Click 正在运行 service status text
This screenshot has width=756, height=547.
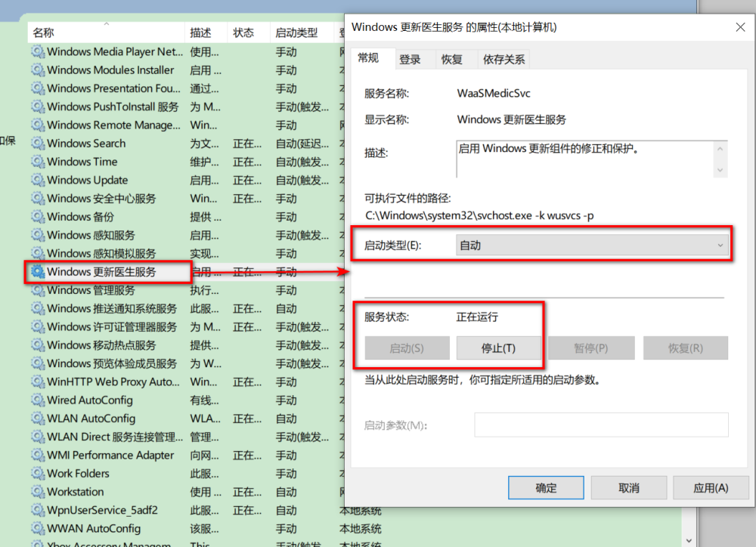coord(477,317)
